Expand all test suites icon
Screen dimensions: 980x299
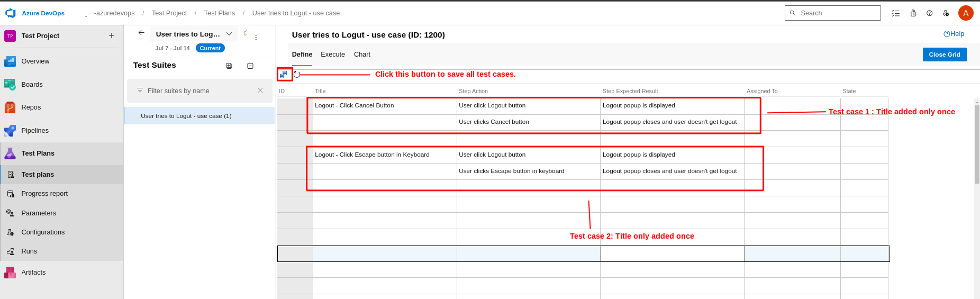click(229, 66)
